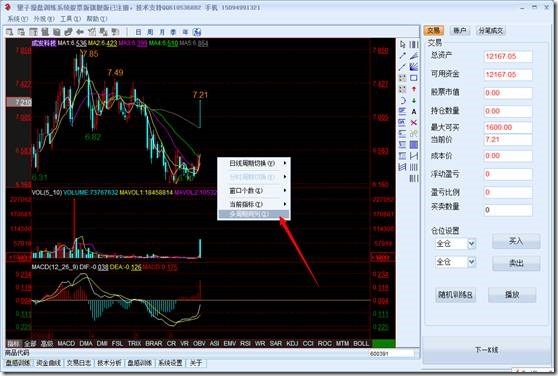Switch to the 交易 tab

coord(433,31)
